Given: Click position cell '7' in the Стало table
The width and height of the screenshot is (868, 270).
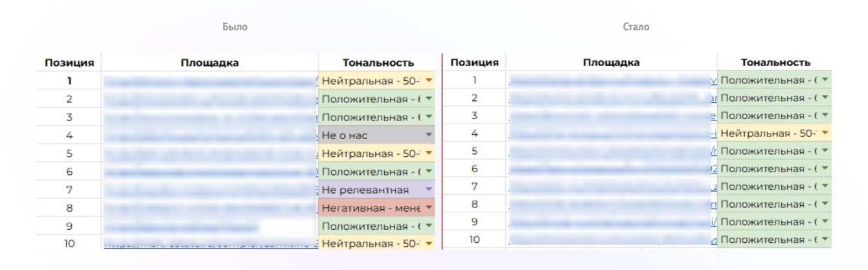Looking at the screenshot, I should pos(474,186).
